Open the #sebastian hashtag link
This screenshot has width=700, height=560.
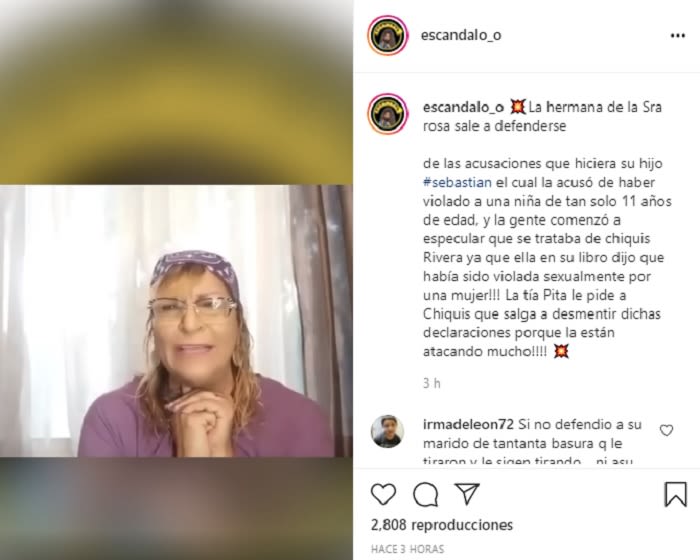pyautogui.click(x=457, y=182)
